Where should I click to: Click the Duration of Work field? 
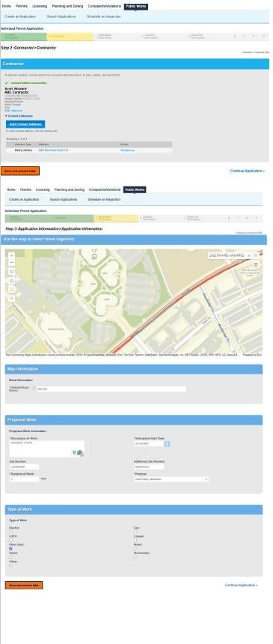[x=24, y=479]
